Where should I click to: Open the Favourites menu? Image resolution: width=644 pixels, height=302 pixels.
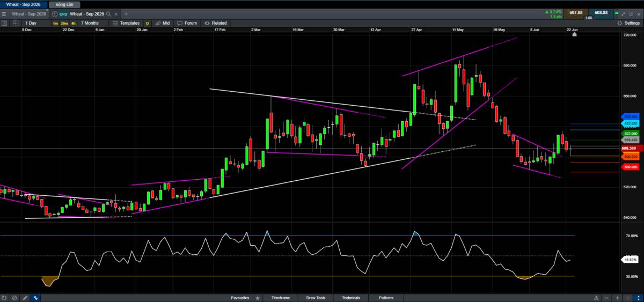(x=240, y=298)
